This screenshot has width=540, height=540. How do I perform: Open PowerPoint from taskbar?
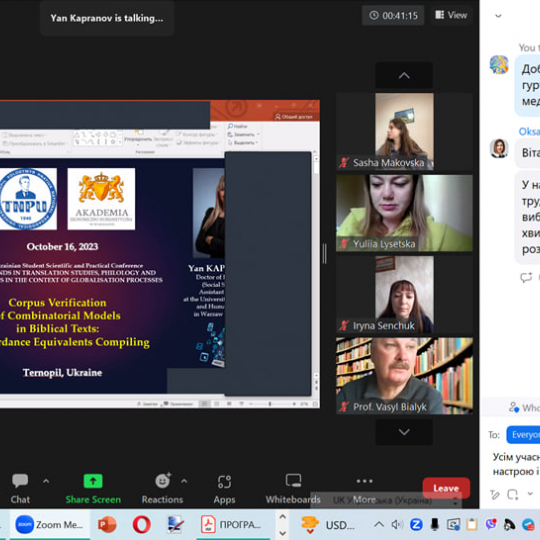[x=107, y=525]
